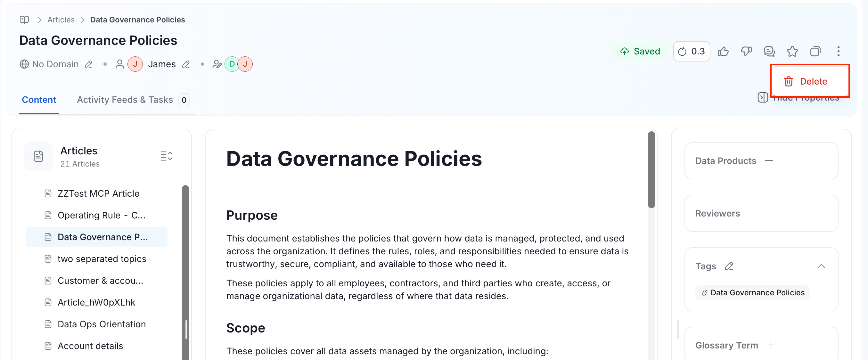The width and height of the screenshot is (868, 360).
Task: Open the conversation comments icon
Action: click(769, 52)
